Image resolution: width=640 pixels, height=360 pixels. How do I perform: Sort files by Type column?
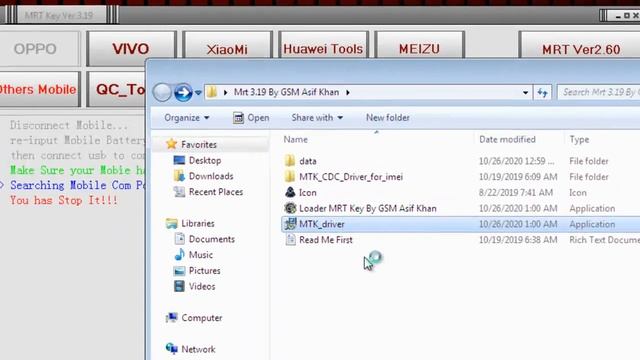579,139
